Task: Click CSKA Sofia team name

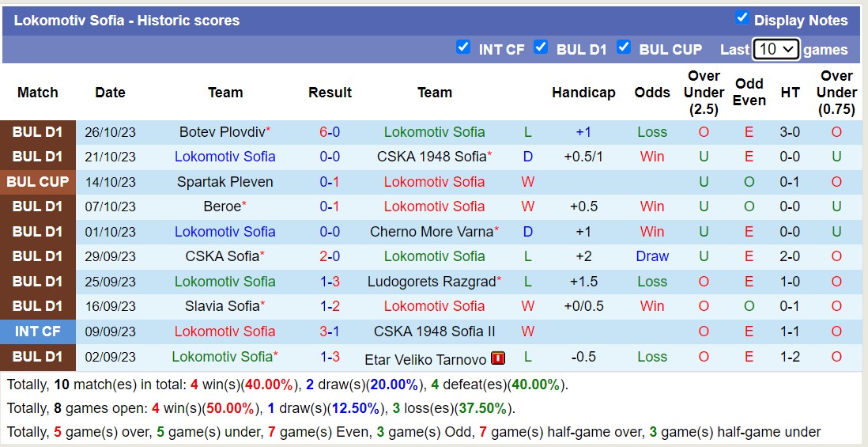Action: pos(221,256)
